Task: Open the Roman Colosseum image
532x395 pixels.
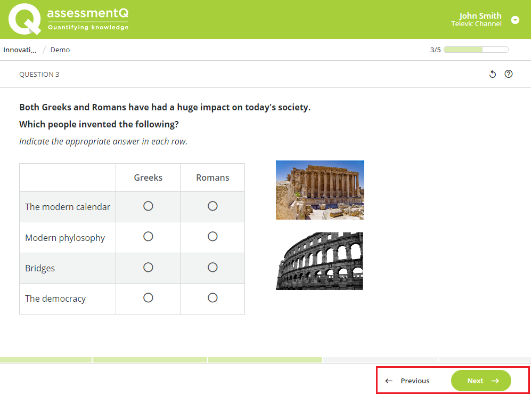Action: pyautogui.click(x=320, y=261)
